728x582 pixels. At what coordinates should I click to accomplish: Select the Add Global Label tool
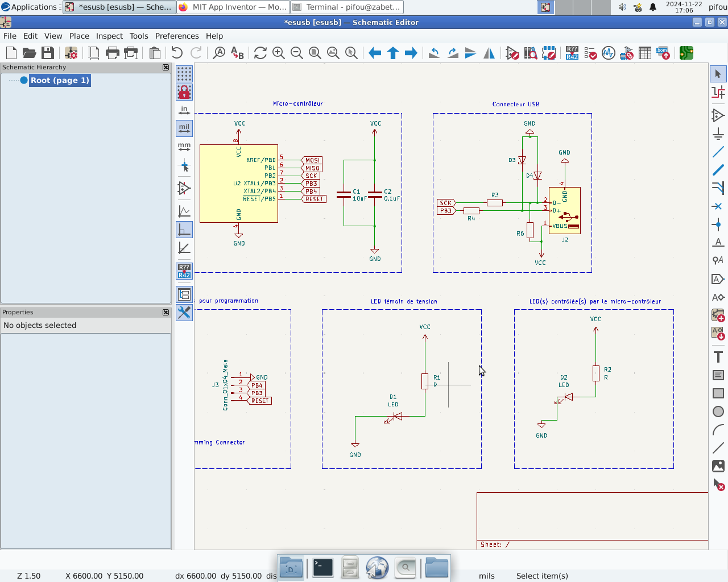tap(718, 279)
